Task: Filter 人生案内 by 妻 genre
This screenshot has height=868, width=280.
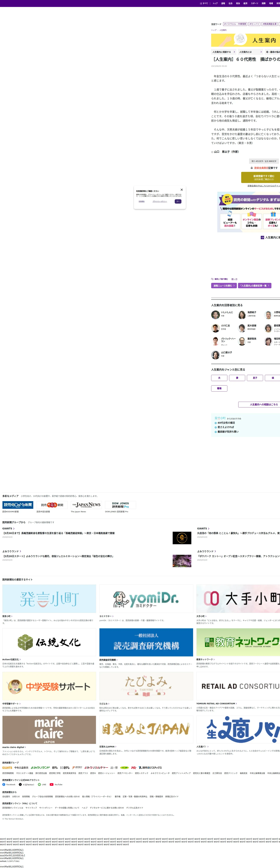Action: click(x=237, y=378)
